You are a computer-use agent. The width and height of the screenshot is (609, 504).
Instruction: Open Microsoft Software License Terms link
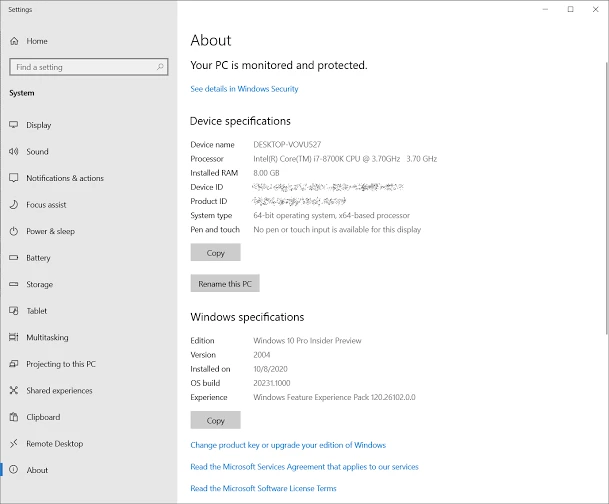[263, 488]
